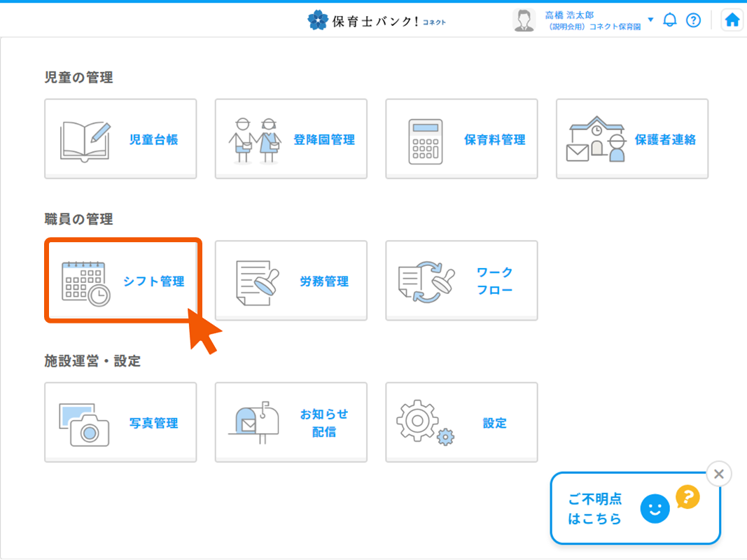Select the 高橋 浩太郎 user name
747x560 pixels.
pos(569,15)
